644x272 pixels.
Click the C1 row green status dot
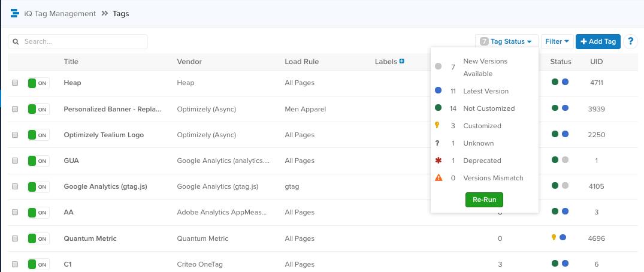[555, 264]
